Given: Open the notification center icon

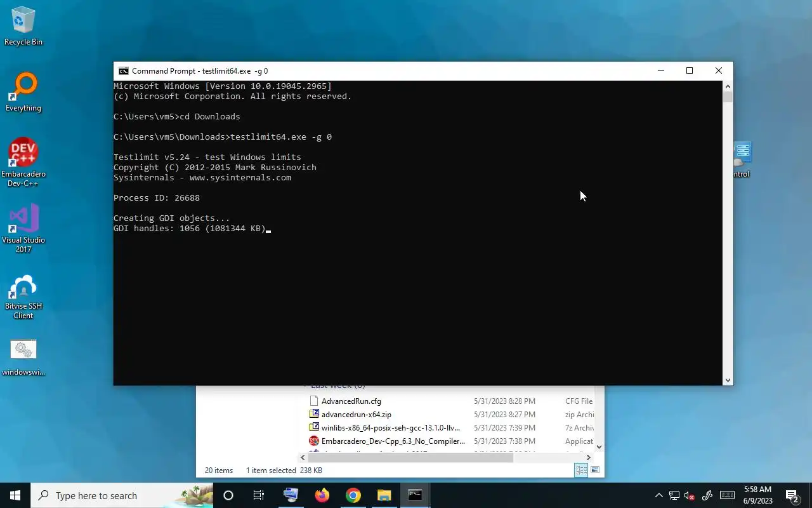Looking at the screenshot, I should (792, 496).
